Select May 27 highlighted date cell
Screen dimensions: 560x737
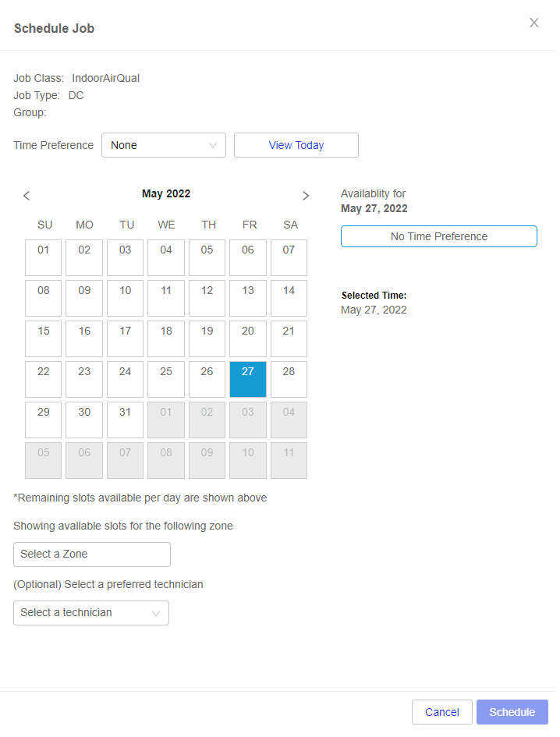point(248,379)
